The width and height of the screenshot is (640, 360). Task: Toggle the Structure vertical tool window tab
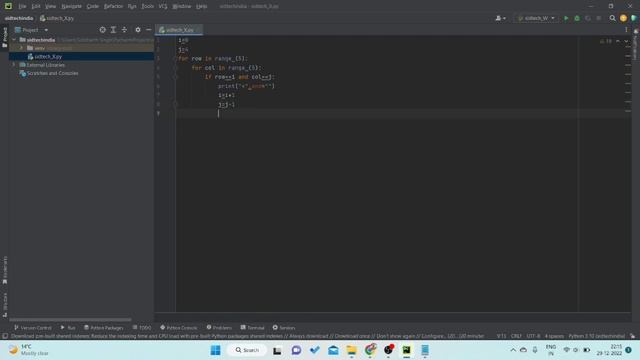click(4, 305)
